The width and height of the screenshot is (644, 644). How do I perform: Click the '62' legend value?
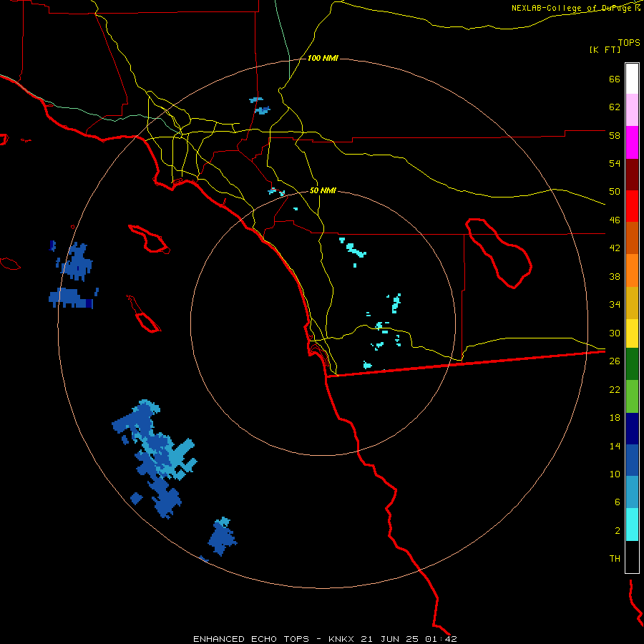coord(615,107)
